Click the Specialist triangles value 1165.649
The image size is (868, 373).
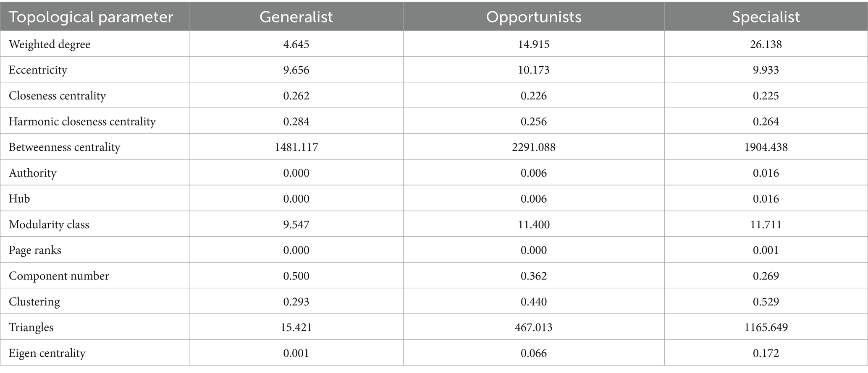(x=766, y=327)
